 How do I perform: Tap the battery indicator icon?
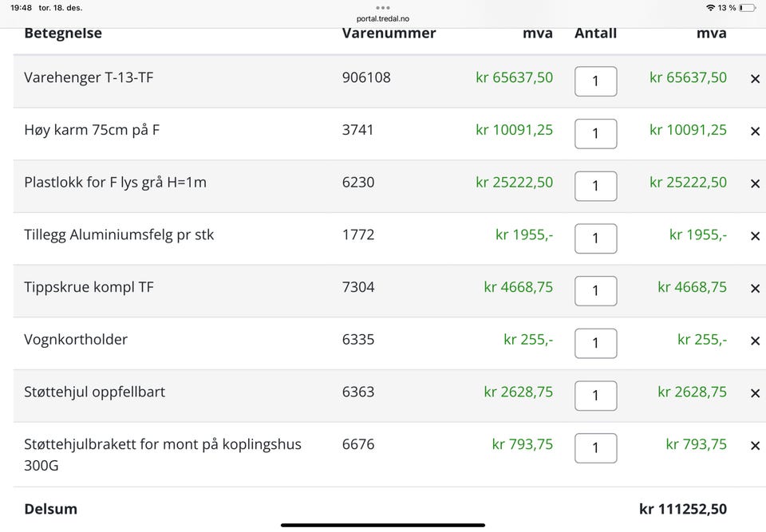point(747,8)
